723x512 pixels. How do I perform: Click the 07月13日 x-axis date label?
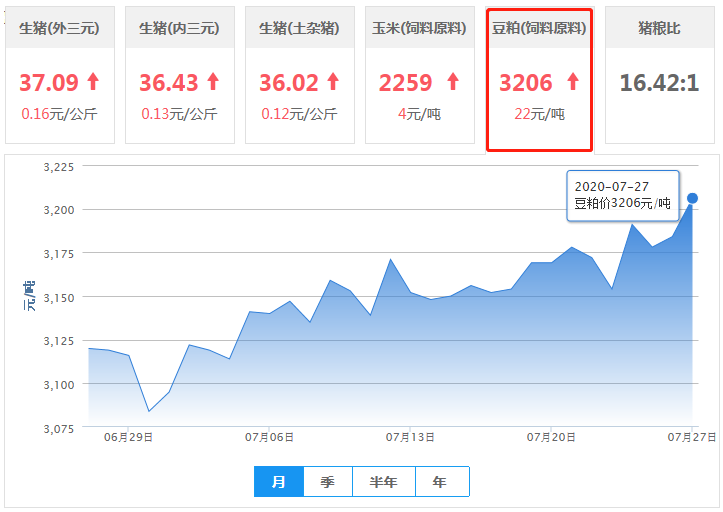pyautogui.click(x=411, y=437)
